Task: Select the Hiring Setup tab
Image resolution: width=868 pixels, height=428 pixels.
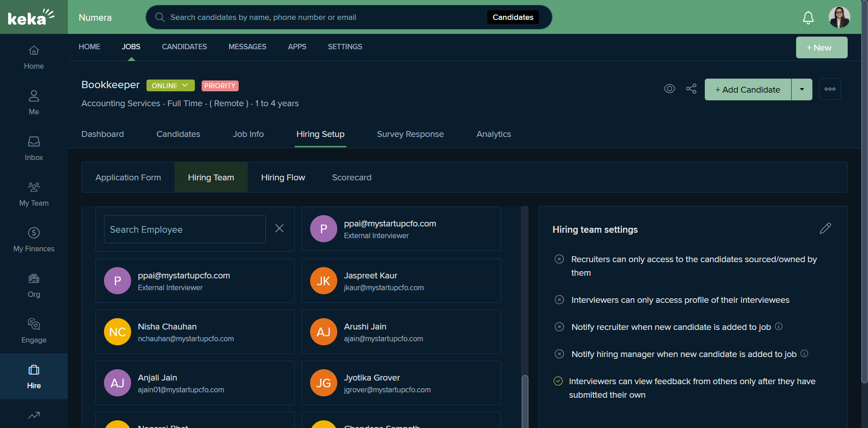Action: click(x=321, y=134)
